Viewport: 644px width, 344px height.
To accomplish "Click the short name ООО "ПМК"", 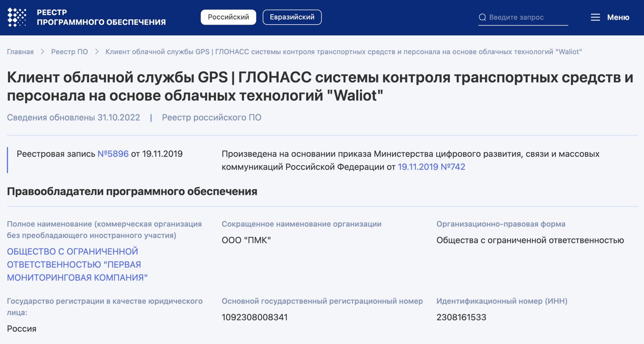I will [x=246, y=240].
